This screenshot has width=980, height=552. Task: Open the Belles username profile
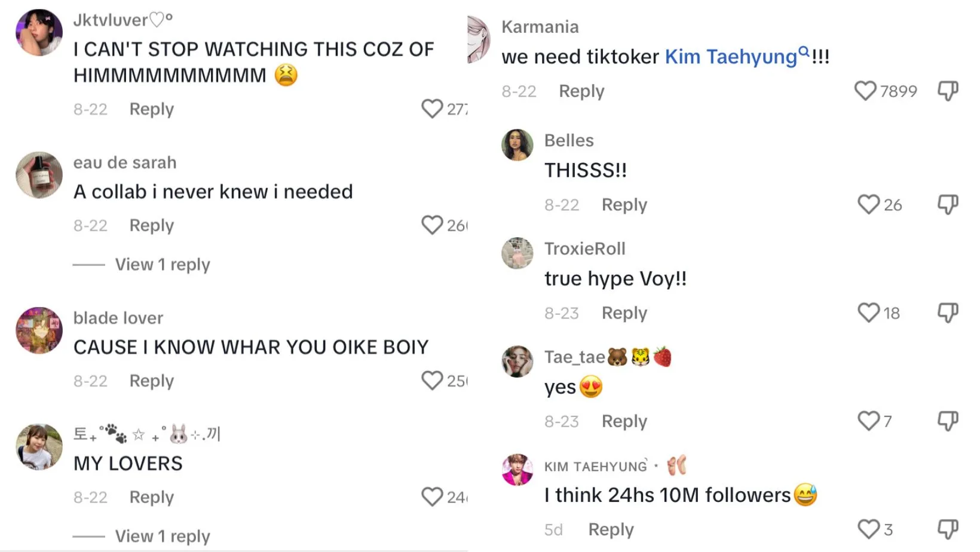click(569, 140)
